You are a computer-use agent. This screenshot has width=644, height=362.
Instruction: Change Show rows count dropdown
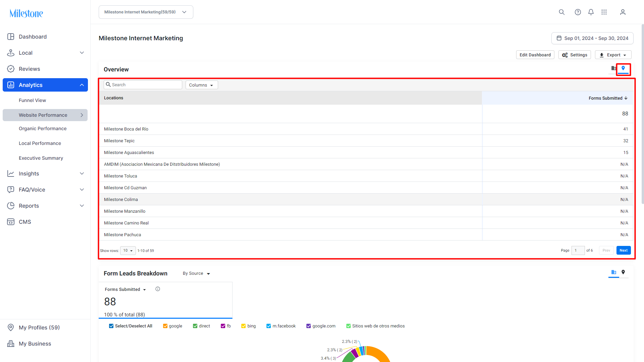[x=128, y=250]
